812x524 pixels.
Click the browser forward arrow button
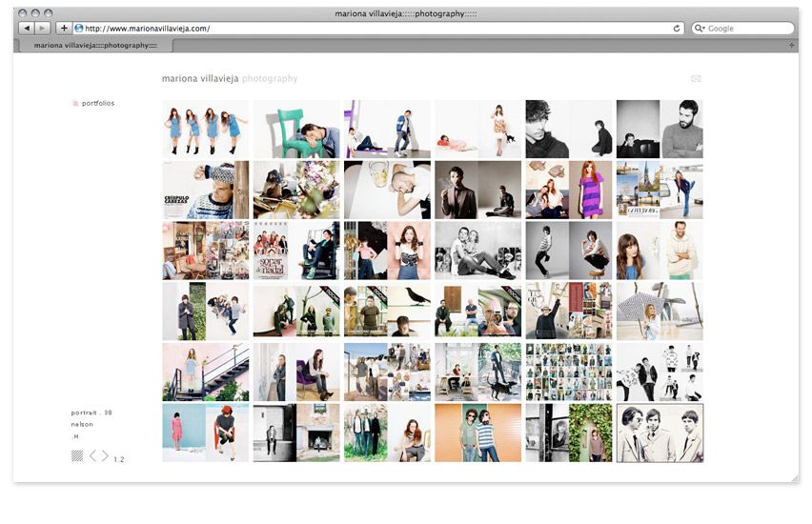pyautogui.click(x=43, y=28)
